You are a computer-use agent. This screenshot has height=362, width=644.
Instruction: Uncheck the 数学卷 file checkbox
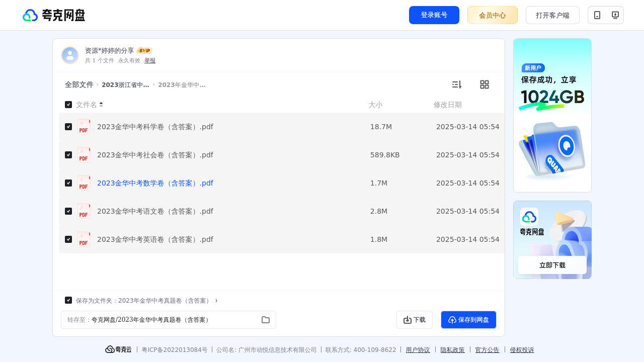(x=68, y=183)
